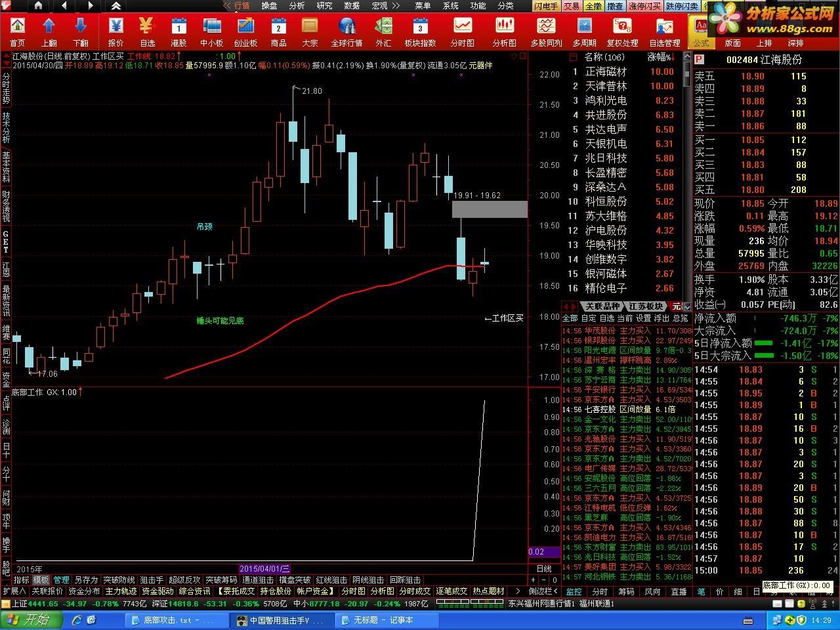The image size is (840, 630).
Task: Open the 中小板 board icon
Action: pyautogui.click(x=212, y=31)
